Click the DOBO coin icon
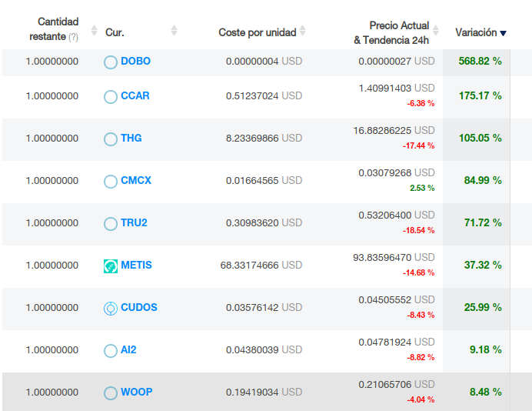Screen dimensions: 532x411 coord(111,62)
